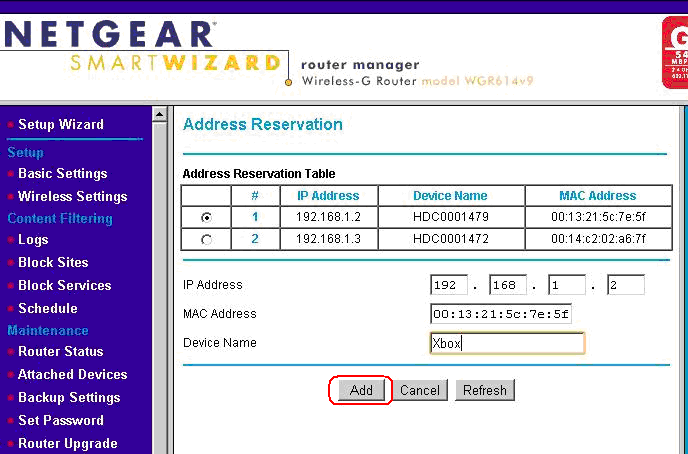
Task: Click the MAC Address column header
Action: (598, 196)
